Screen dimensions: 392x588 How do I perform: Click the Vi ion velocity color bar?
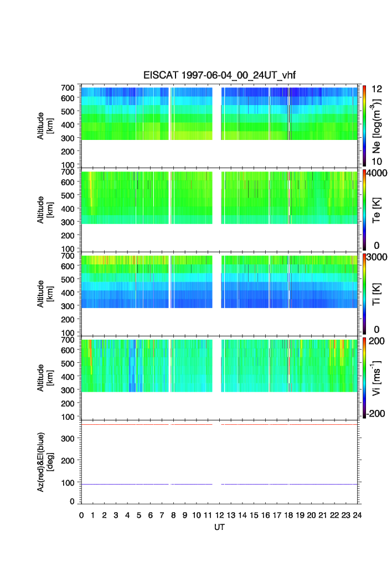point(364,378)
